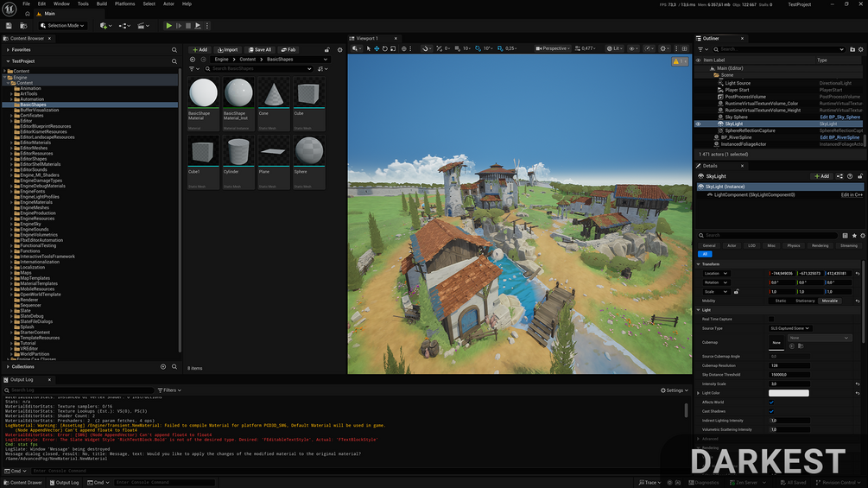The width and height of the screenshot is (868, 488).
Task: Open Source Type SLS Captured Scene dropdown
Action: tap(790, 329)
